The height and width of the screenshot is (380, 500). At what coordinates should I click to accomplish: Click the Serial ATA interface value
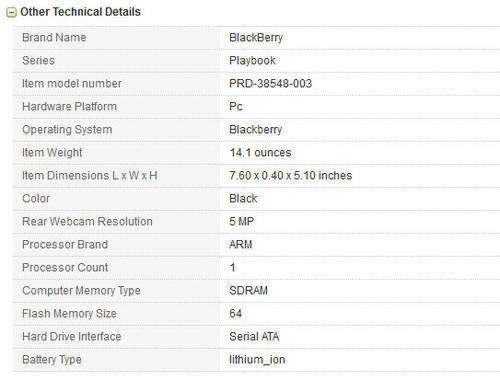[254, 336]
